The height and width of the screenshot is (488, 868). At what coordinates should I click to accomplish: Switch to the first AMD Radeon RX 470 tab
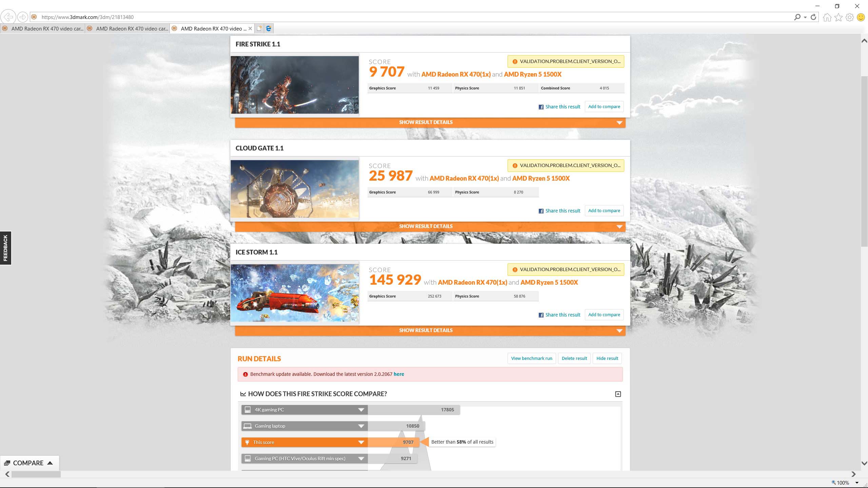coord(43,28)
